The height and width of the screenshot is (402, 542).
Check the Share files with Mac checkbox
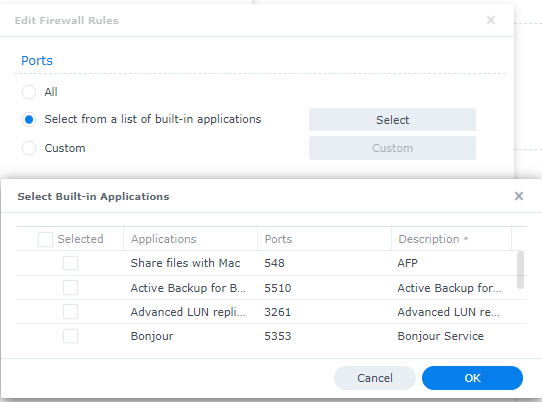click(x=71, y=263)
